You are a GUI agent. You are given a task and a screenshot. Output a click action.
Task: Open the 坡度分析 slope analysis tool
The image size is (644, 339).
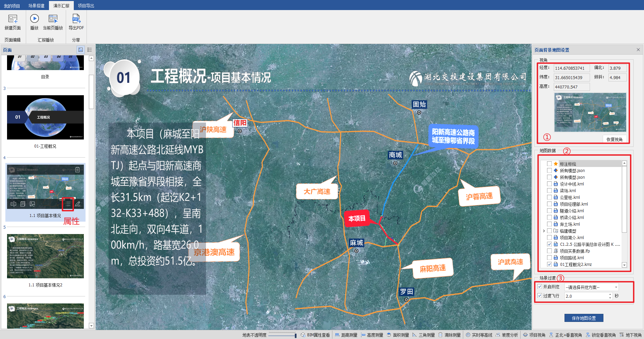[507, 335]
